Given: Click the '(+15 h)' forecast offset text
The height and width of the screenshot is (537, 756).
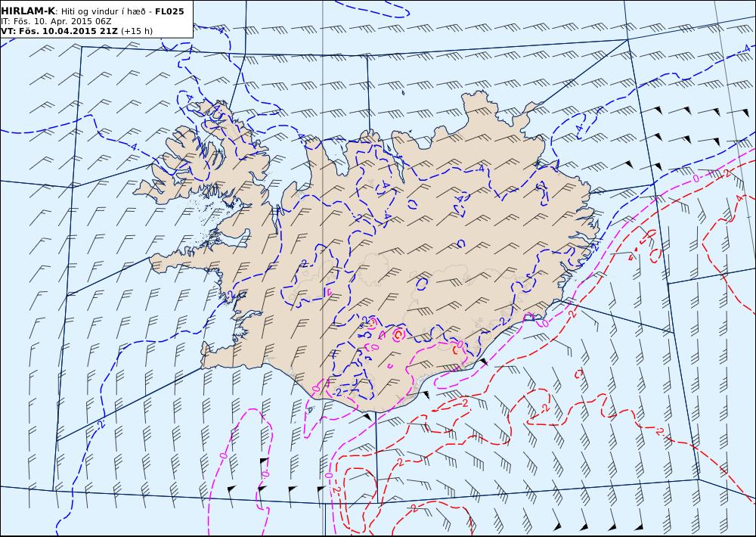Looking at the screenshot, I should point(136,31).
